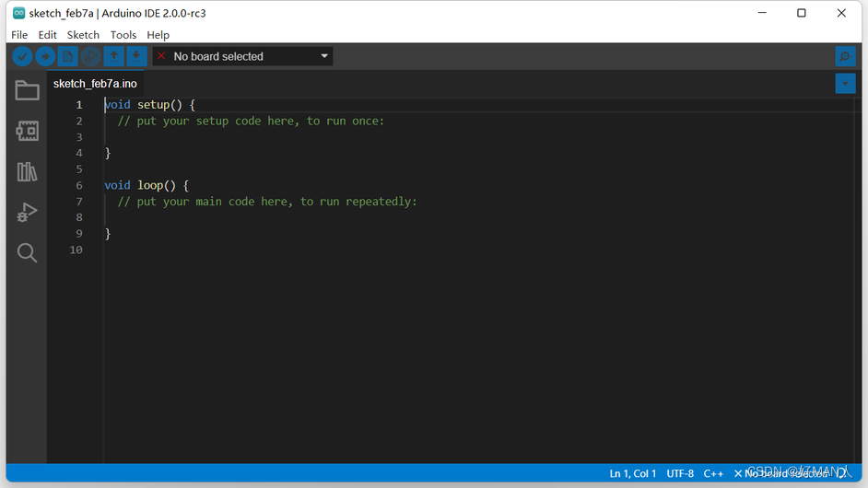The width and height of the screenshot is (868, 488).
Task: Select the sketch_feb7a.ino tab
Action: [x=95, y=84]
